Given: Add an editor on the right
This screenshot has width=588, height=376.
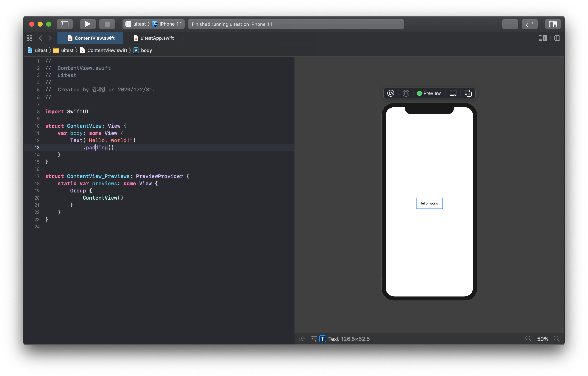Looking at the screenshot, I should [557, 38].
